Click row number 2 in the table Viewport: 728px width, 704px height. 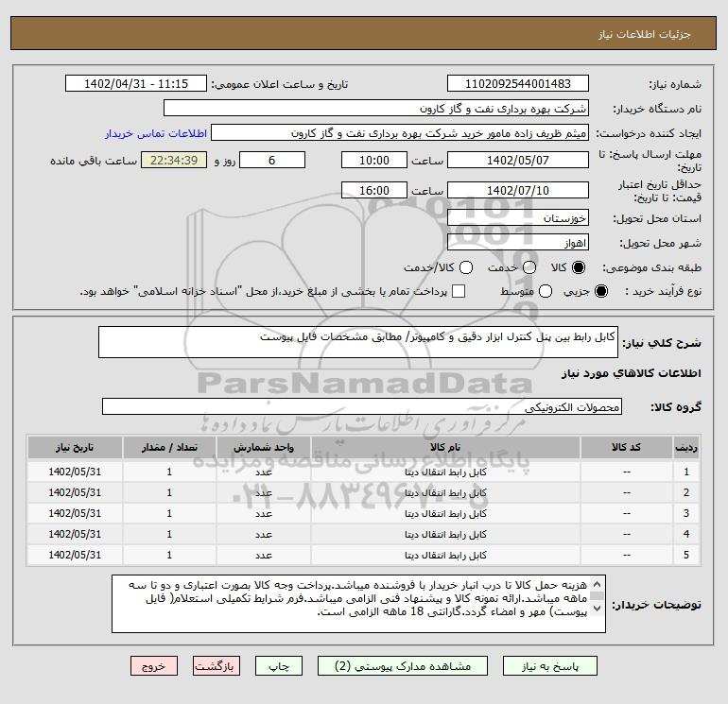pos(686,493)
